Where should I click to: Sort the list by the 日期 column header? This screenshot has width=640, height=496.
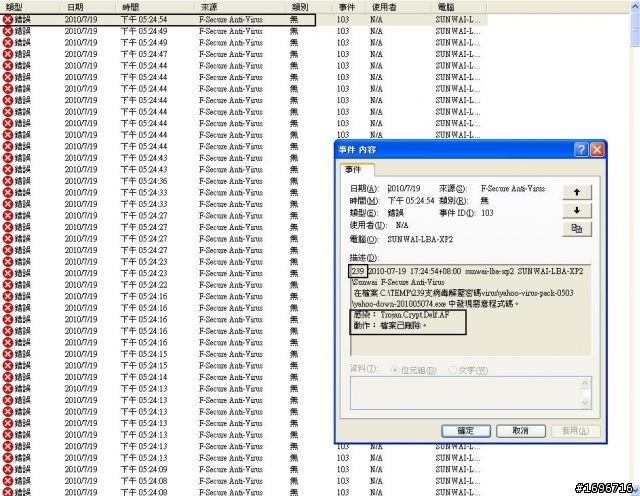pyautogui.click(x=88, y=7)
